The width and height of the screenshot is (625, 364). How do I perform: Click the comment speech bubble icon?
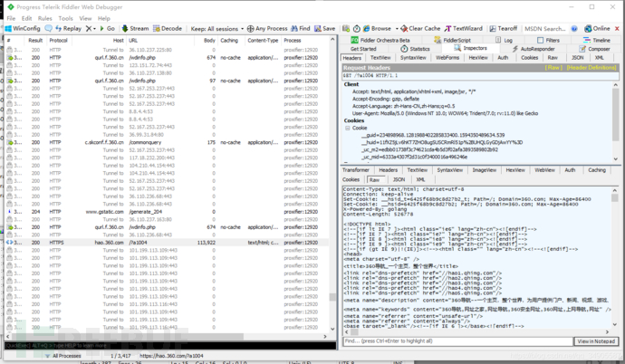coord(48,29)
